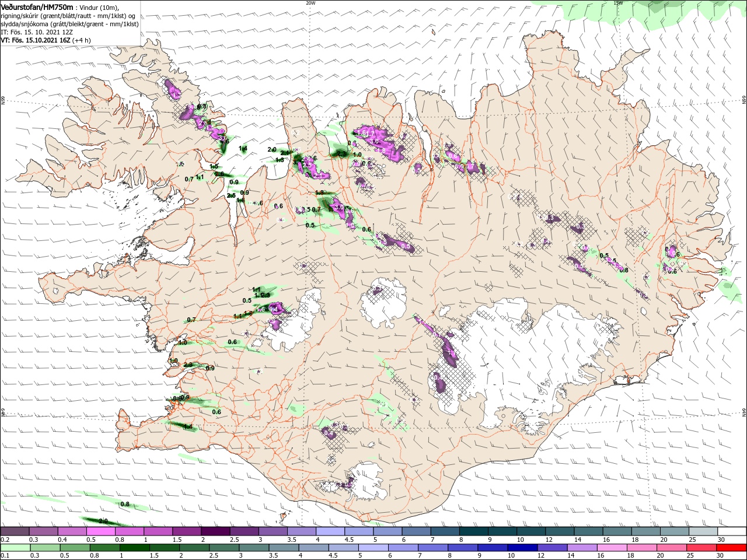The image size is (747, 560).
Task: Pick the rain-scale swatch labeled 0.1 (pale green)
Action: 15,548
